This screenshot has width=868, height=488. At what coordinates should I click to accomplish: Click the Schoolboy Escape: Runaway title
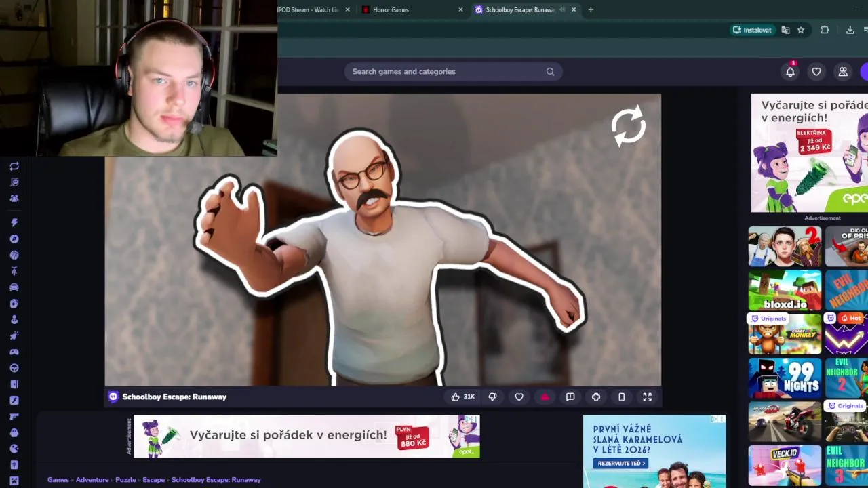click(174, 396)
